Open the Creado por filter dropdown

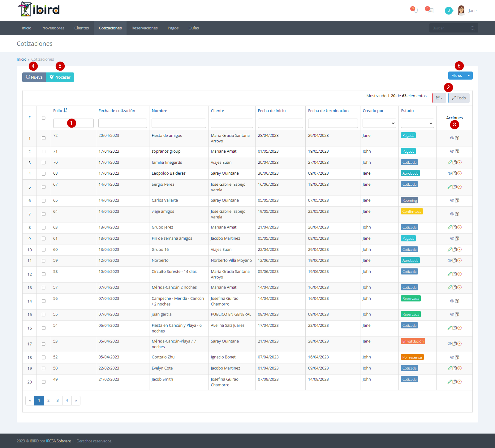379,123
